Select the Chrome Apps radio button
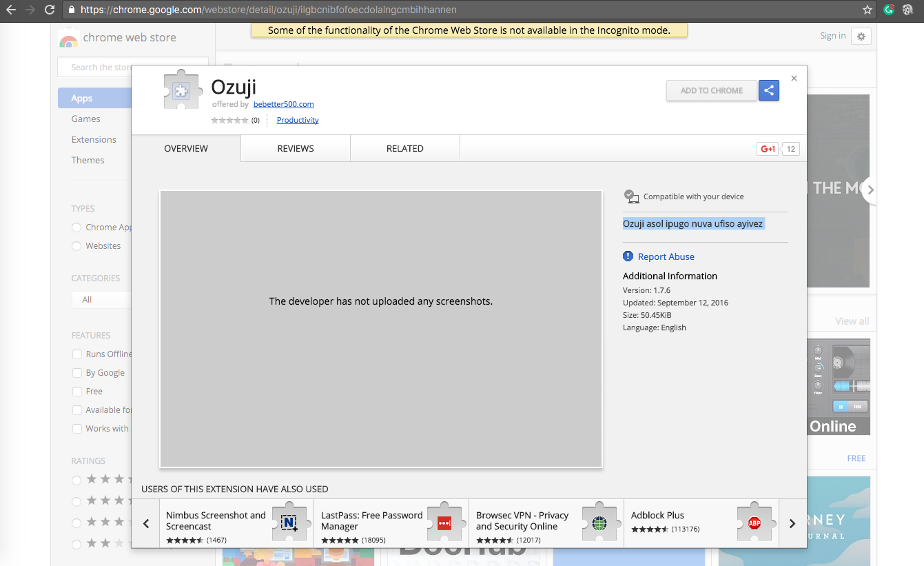This screenshot has height=566, width=924. point(76,228)
